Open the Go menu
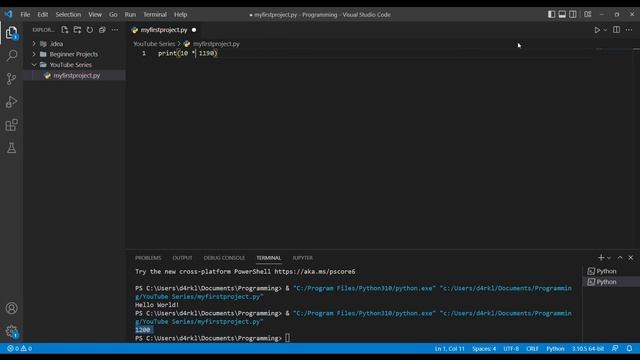Screen dimensions: 640x360 click(113, 14)
